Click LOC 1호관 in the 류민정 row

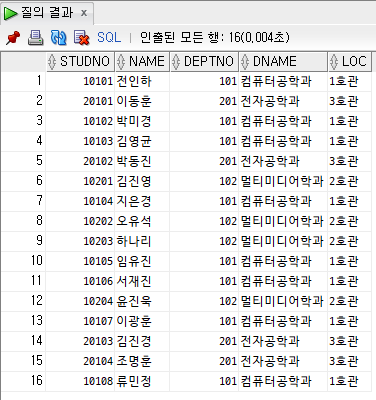pyautogui.click(x=350, y=381)
